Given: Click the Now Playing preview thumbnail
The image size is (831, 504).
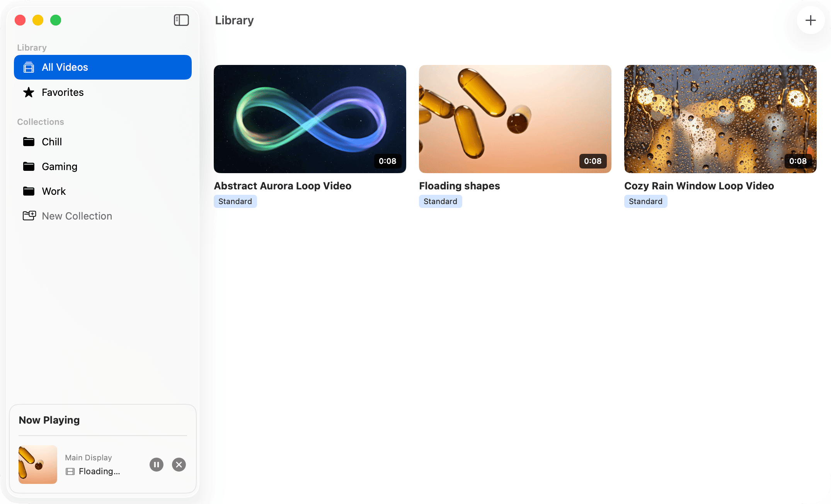Looking at the screenshot, I should (x=37, y=465).
